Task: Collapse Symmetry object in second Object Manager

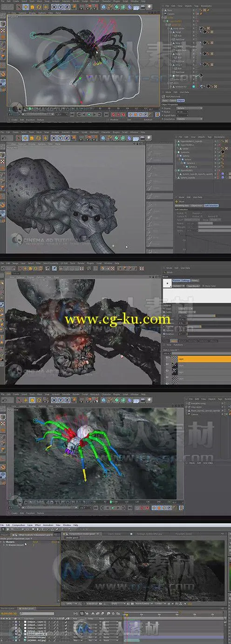Action: click(x=176, y=152)
